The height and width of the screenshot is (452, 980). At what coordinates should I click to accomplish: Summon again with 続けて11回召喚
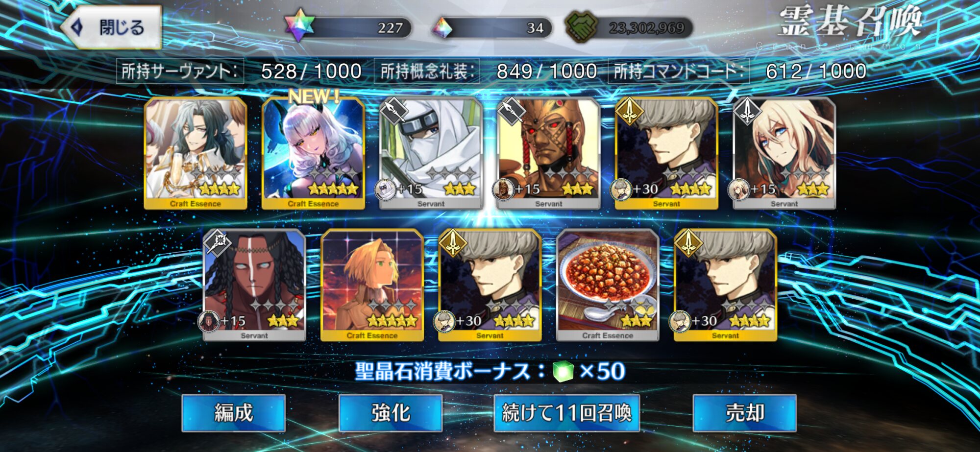(x=566, y=413)
